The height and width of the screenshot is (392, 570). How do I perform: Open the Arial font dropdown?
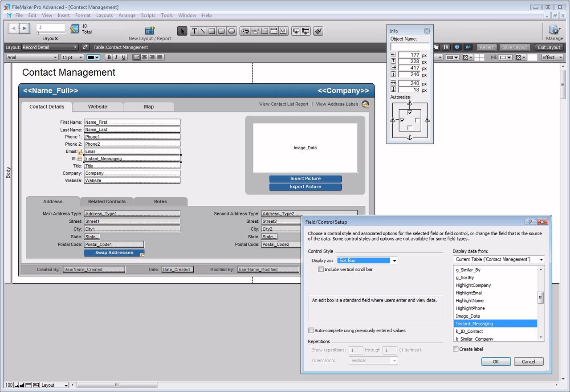[x=32, y=57]
